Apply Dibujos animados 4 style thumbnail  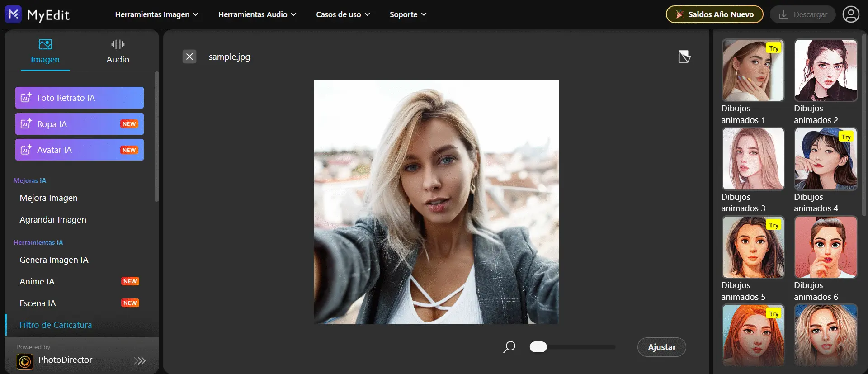click(x=826, y=159)
